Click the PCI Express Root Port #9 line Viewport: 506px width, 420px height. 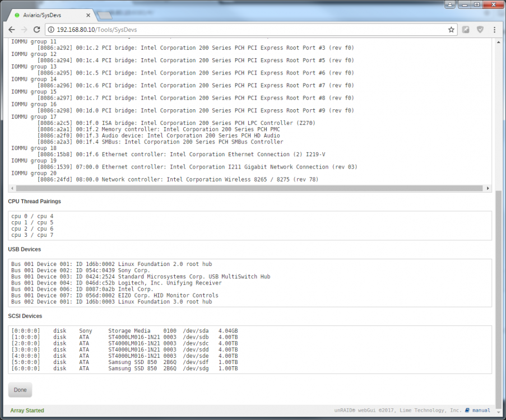click(196, 111)
